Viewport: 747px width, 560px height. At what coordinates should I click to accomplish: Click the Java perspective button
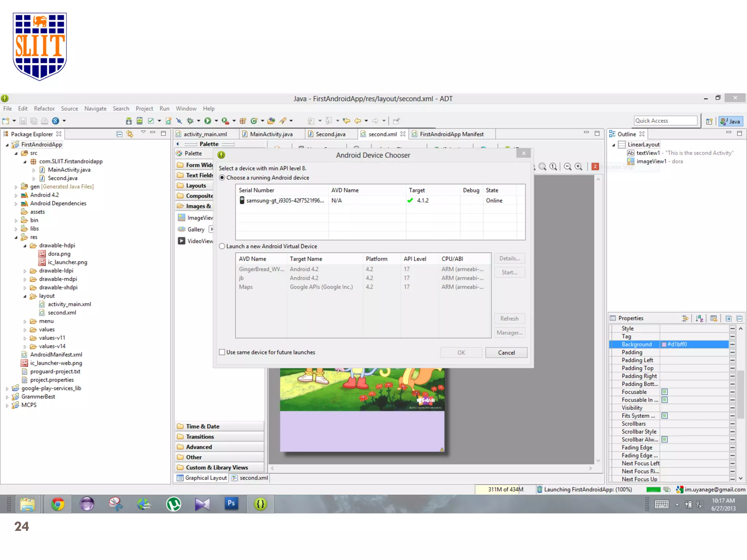click(x=731, y=121)
